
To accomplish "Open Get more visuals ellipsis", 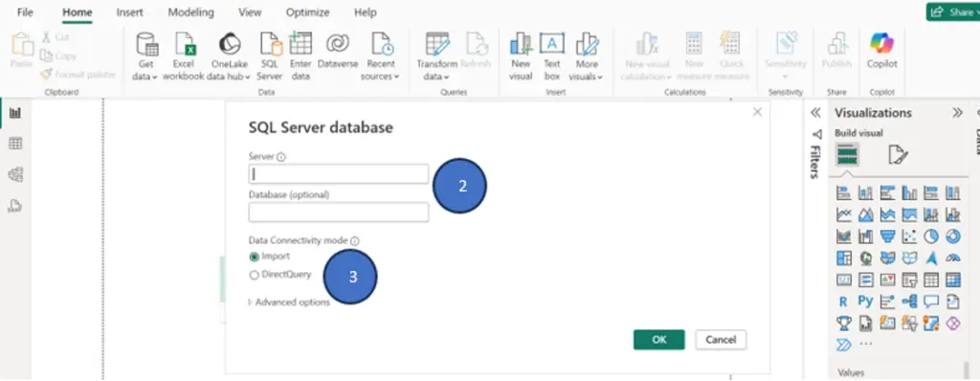I will point(865,344).
